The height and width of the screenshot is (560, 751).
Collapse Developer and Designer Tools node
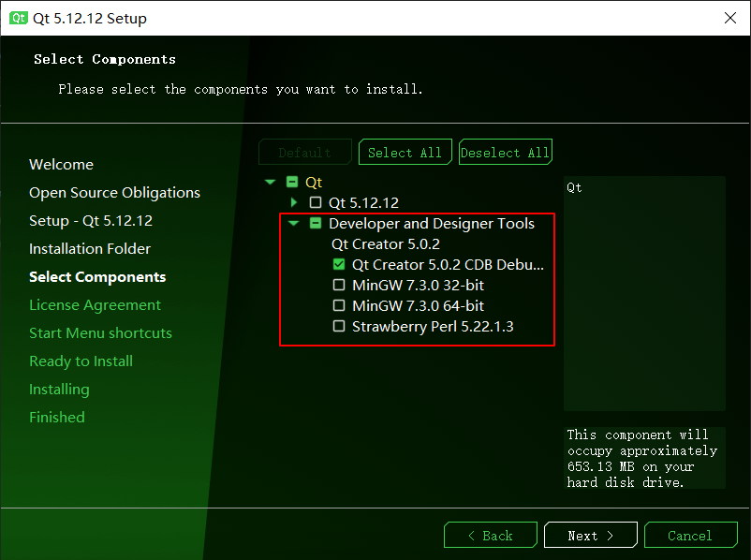[x=294, y=223]
